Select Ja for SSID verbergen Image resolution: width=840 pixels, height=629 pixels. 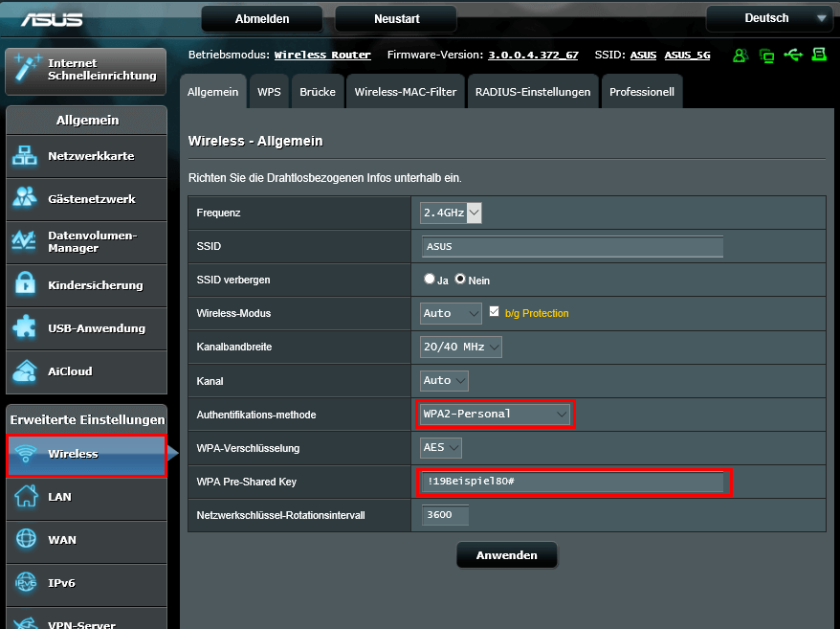[430, 280]
